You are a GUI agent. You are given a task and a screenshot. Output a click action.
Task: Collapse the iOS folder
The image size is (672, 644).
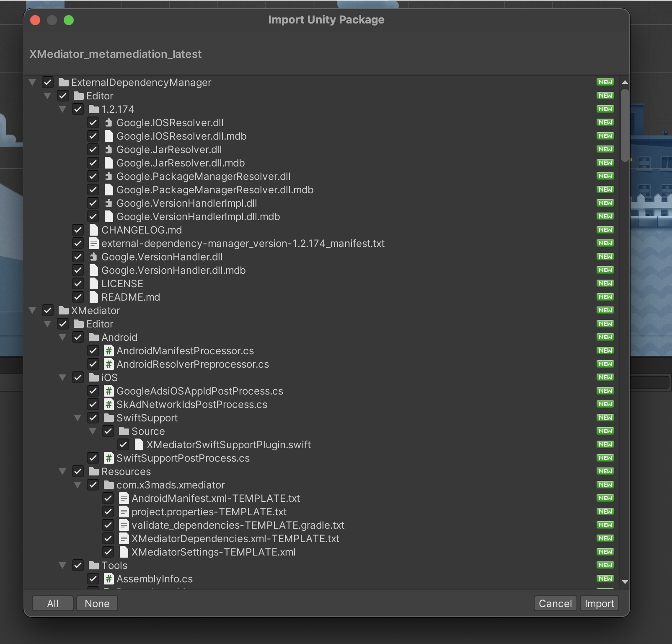coord(62,377)
